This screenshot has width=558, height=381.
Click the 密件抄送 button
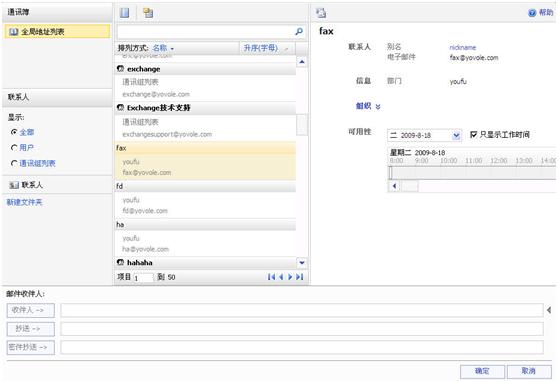(x=31, y=347)
